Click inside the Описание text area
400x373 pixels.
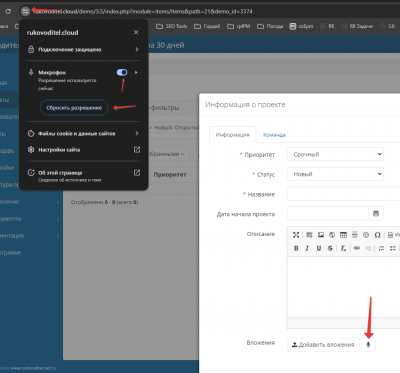pyautogui.click(x=344, y=287)
